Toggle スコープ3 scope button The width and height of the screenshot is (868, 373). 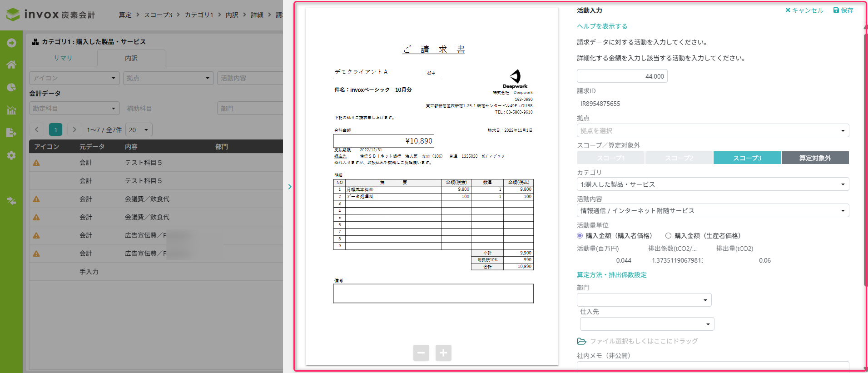[x=747, y=158]
